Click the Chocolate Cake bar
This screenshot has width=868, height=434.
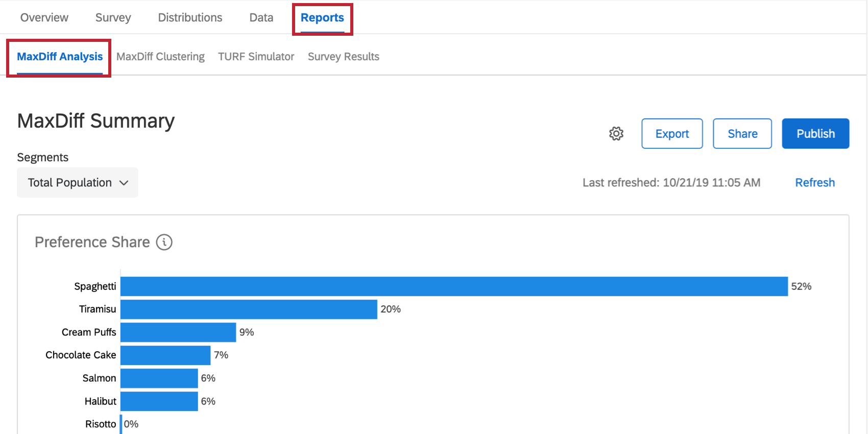tap(165, 355)
